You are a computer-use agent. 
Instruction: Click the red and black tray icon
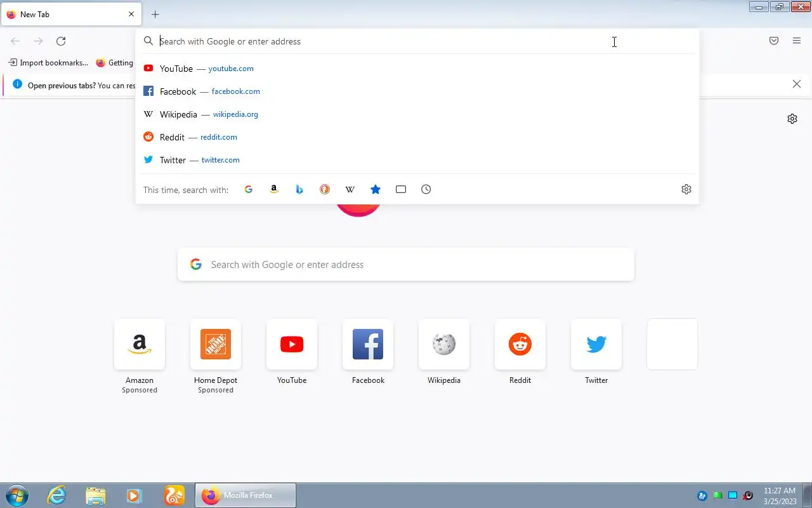(748, 496)
